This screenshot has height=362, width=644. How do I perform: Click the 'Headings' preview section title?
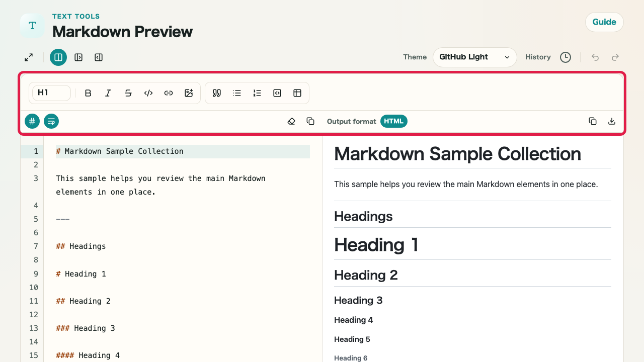(x=363, y=216)
